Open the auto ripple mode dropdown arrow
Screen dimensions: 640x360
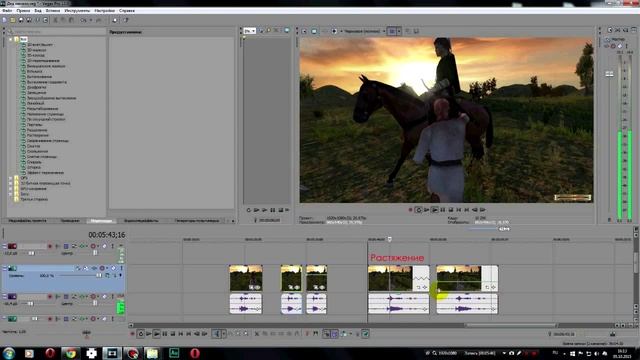351,334
